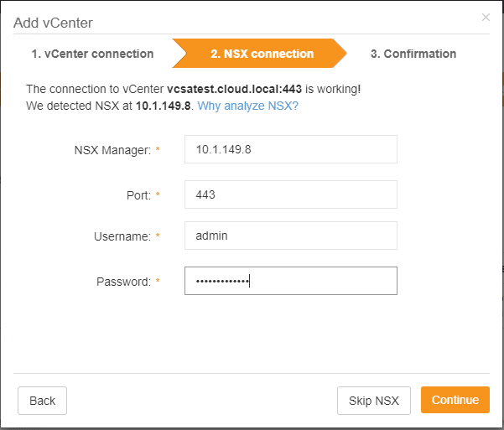
Task: Focus the Port input field
Action: (290, 194)
